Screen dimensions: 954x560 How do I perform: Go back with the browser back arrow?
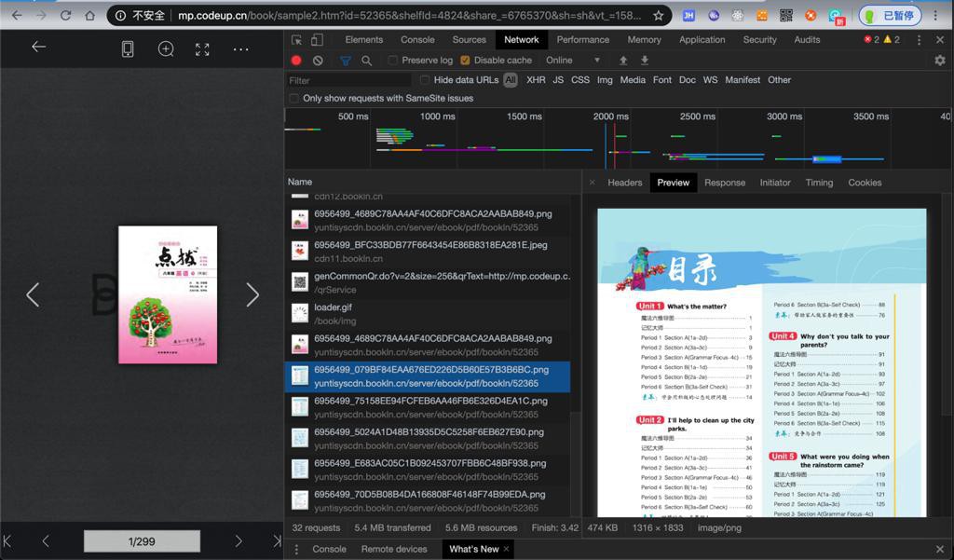tap(17, 15)
